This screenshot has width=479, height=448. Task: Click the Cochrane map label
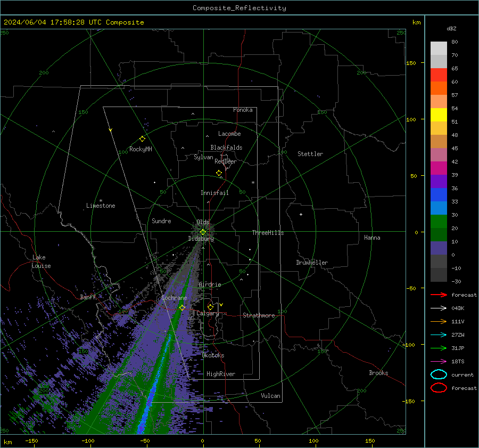click(174, 298)
